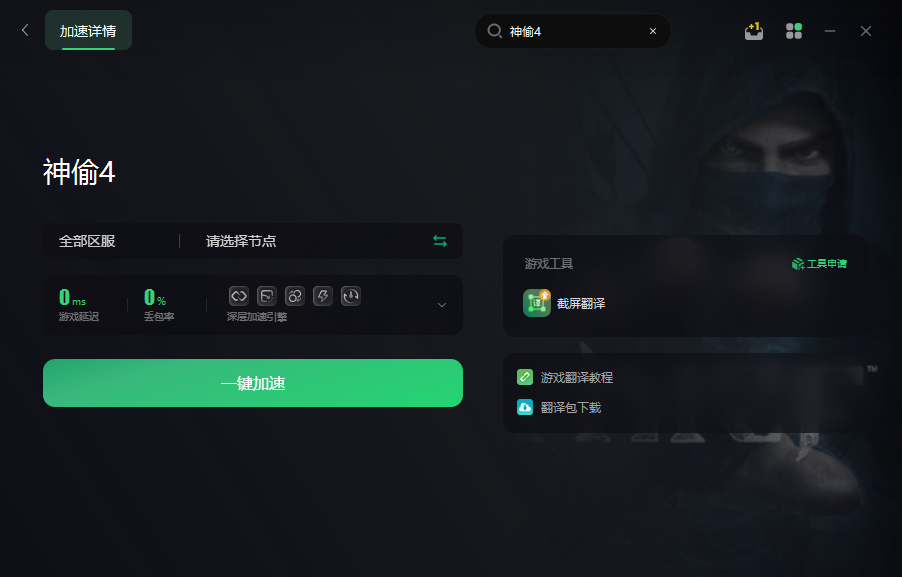This screenshot has height=577, width=902.
Task: Start acceleration with 一键加速 button
Action: [x=253, y=383]
